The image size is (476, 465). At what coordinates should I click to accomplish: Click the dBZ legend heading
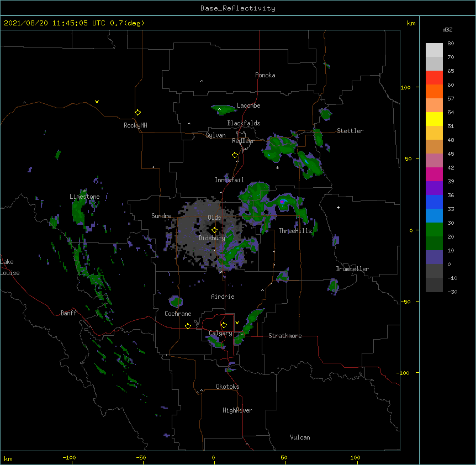pos(447,30)
